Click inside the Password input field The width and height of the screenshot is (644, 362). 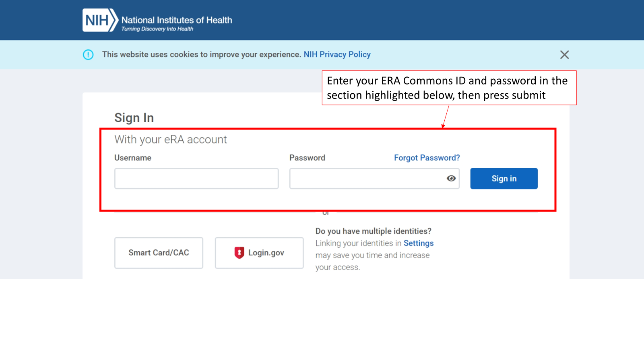tap(366, 179)
